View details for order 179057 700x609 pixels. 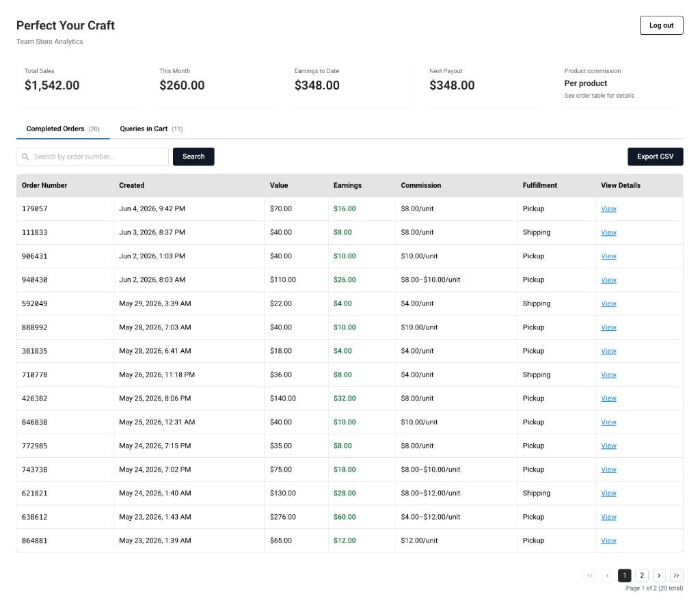click(608, 209)
